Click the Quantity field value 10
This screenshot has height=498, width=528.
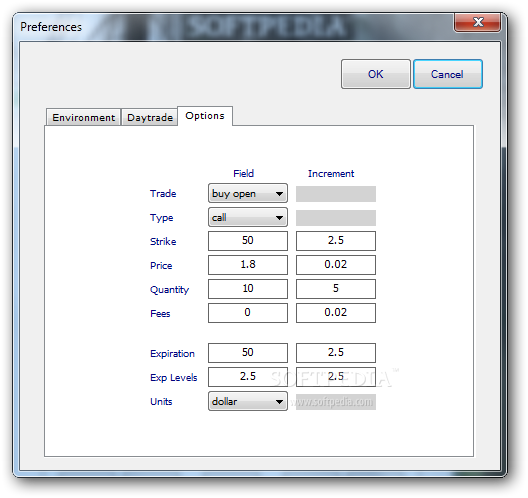point(248,289)
